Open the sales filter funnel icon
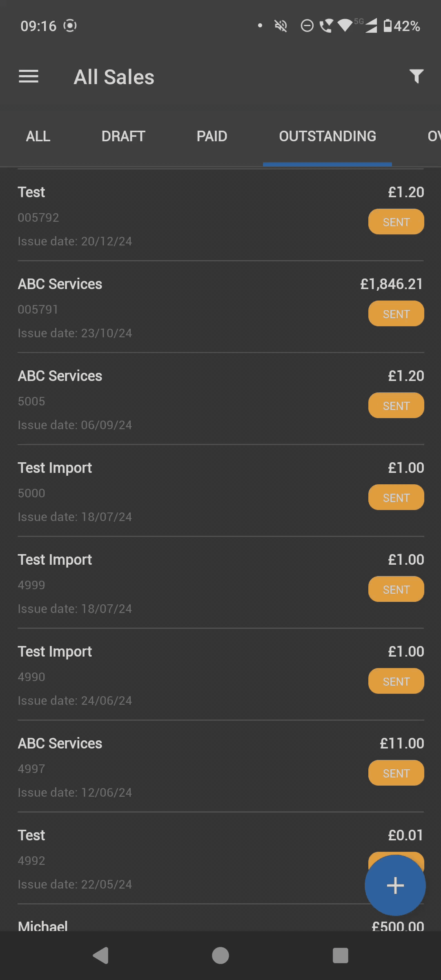Screen dimensions: 441x980 coord(416,76)
